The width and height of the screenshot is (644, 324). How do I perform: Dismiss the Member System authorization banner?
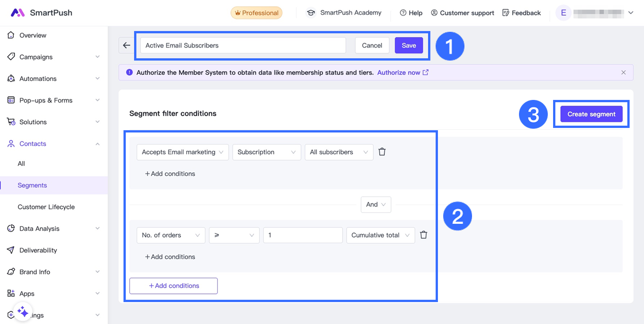[x=623, y=72]
